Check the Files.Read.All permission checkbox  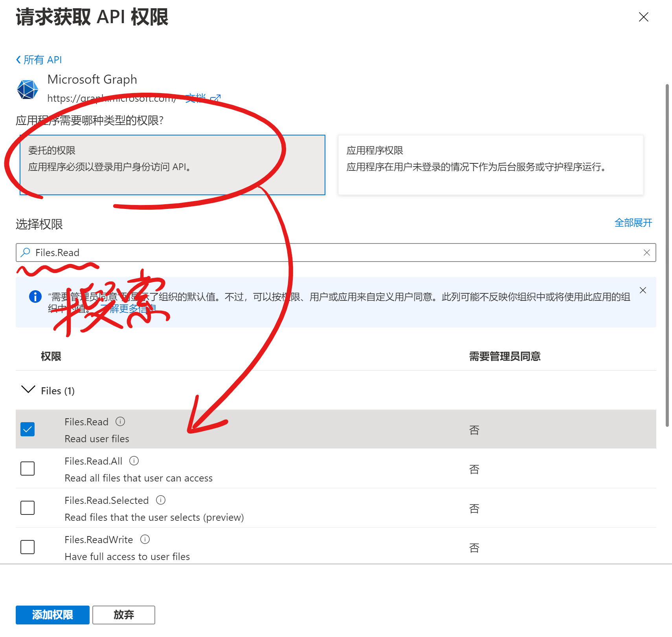(28, 469)
